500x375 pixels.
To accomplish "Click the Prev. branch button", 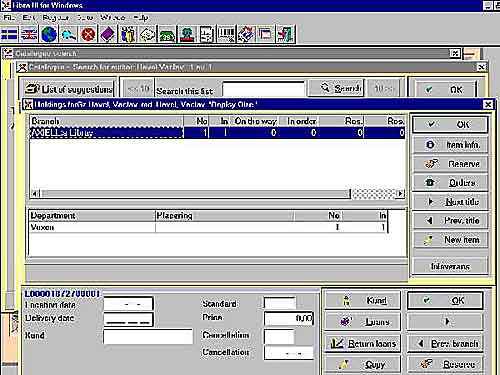I will pyautogui.click(x=445, y=343).
